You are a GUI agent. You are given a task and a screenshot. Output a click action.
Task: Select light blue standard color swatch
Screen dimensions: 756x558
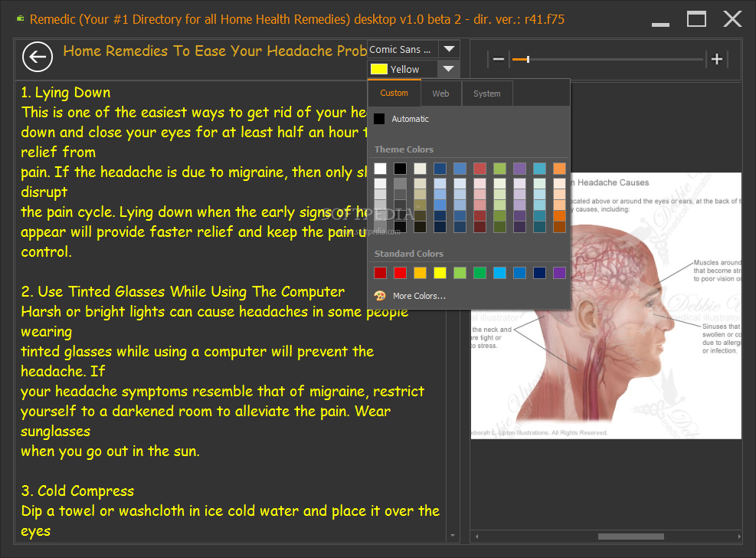point(499,273)
